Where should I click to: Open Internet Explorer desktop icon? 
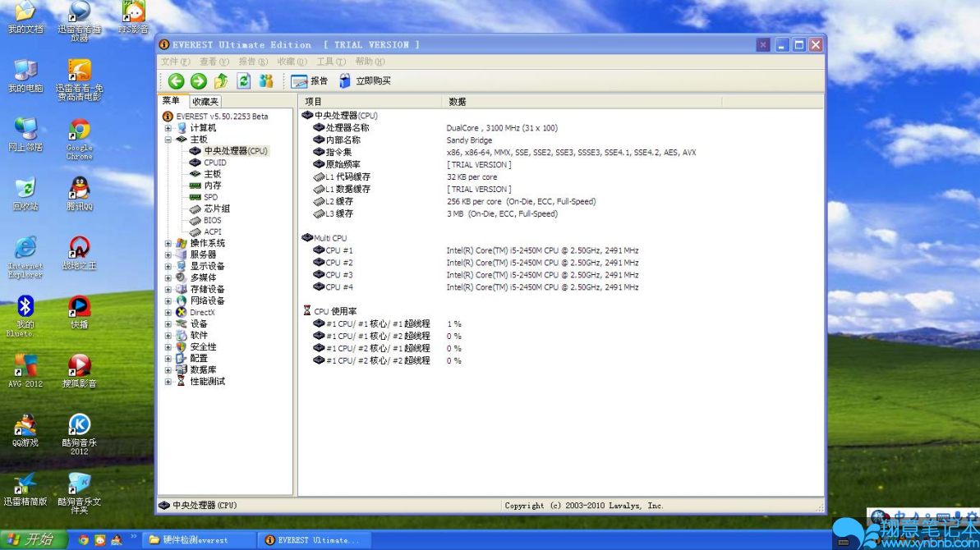click(25, 257)
